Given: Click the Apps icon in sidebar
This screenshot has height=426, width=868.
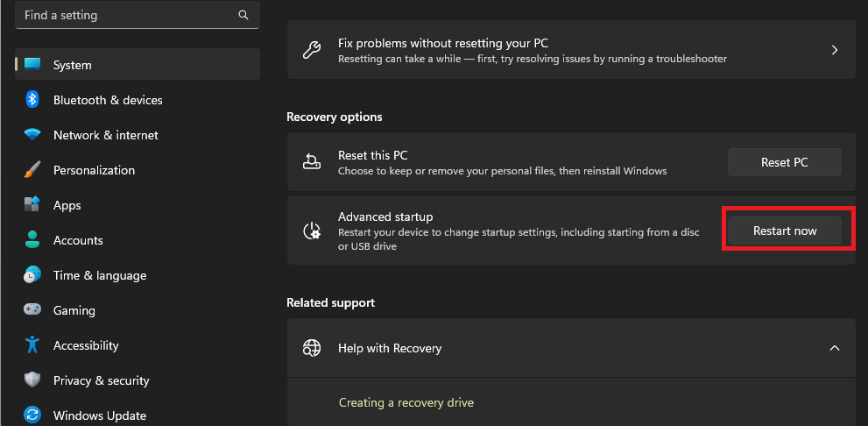Looking at the screenshot, I should 32,204.
